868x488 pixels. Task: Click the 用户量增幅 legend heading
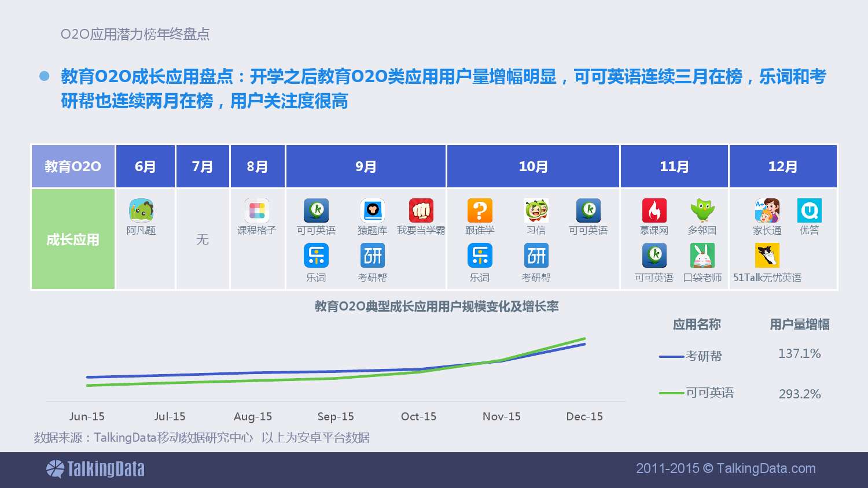coord(800,324)
